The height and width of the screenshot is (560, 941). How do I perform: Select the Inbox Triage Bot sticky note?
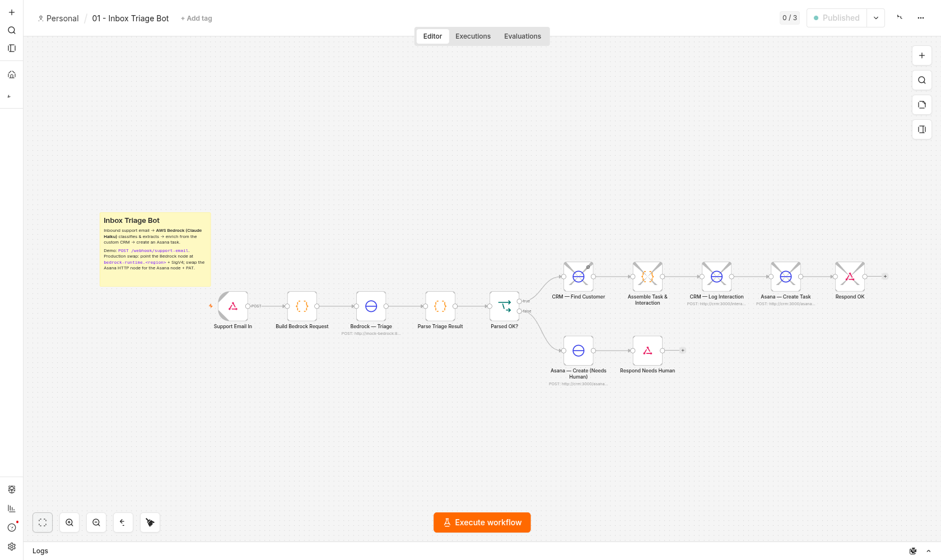[155, 250]
